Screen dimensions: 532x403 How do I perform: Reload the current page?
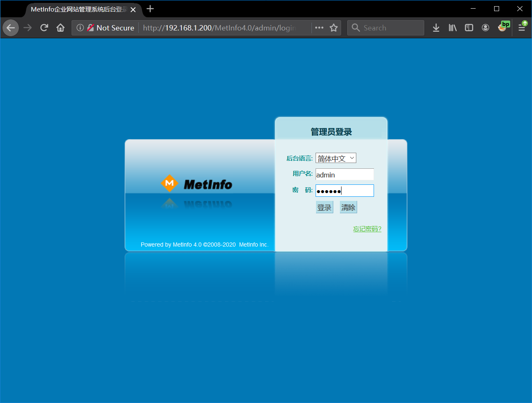click(44, 28)
